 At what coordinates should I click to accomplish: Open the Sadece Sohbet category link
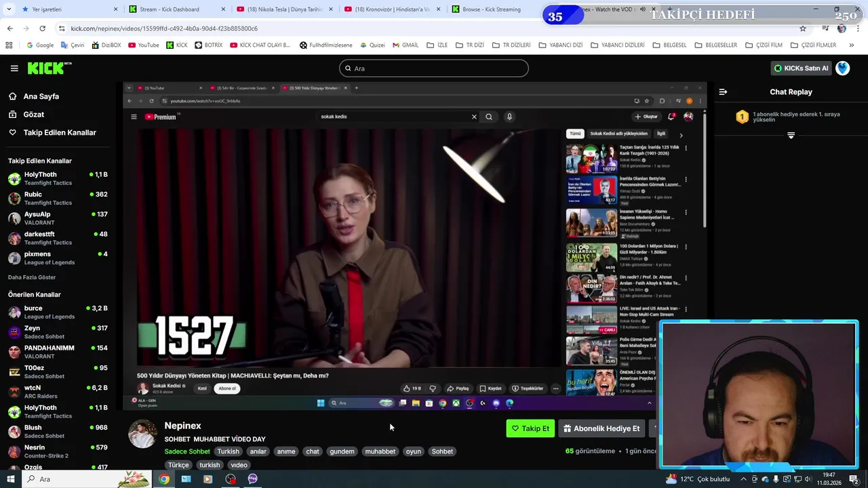[187, 451]
